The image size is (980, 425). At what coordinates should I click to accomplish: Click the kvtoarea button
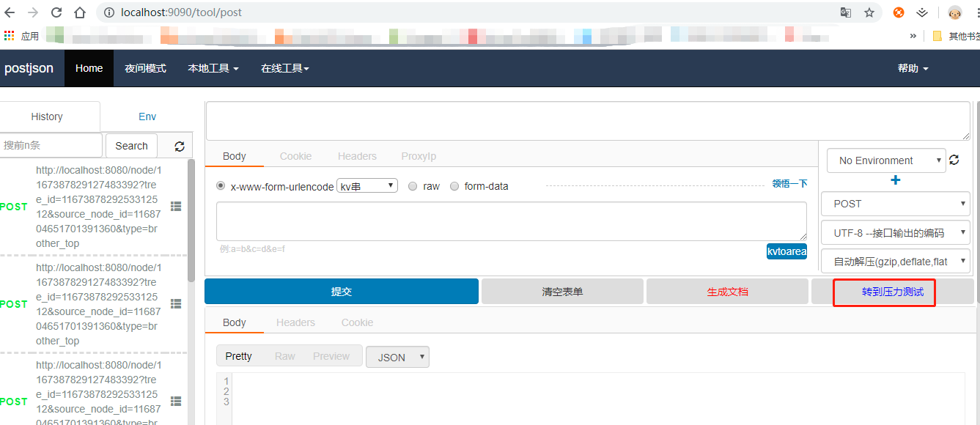(x=786, y=251)
